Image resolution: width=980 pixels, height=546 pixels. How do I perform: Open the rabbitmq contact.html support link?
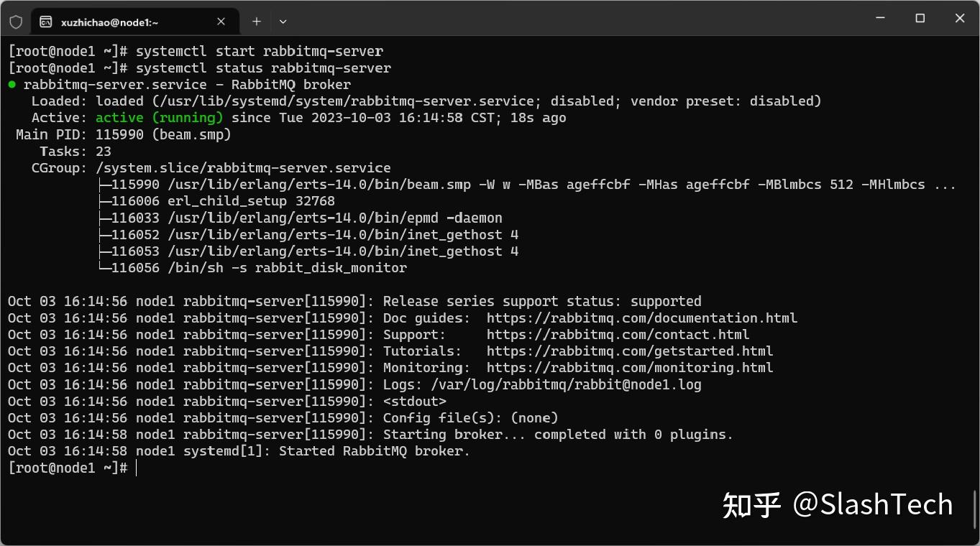point(617,334)
